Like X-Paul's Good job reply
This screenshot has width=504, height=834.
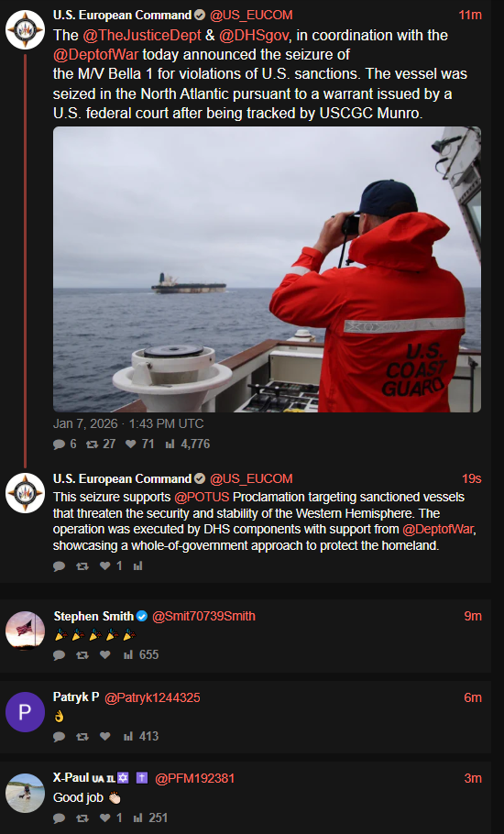[x=105, y=818]
